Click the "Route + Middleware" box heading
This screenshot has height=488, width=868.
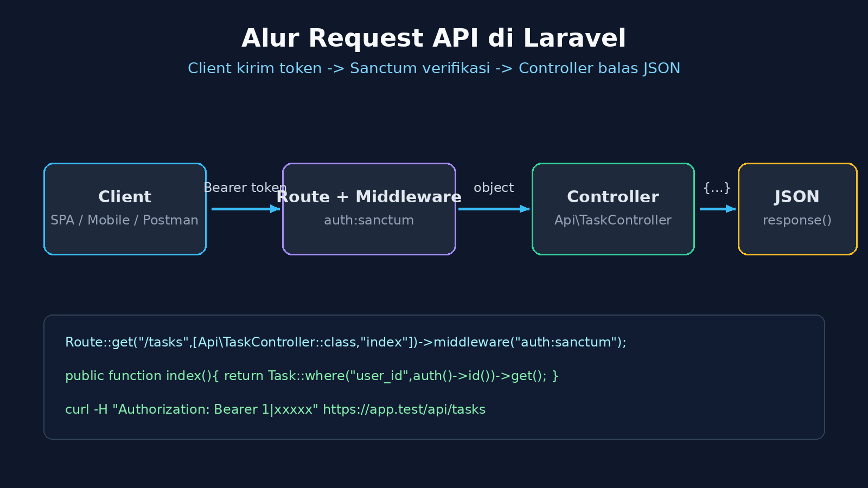(x=369, y=197)
